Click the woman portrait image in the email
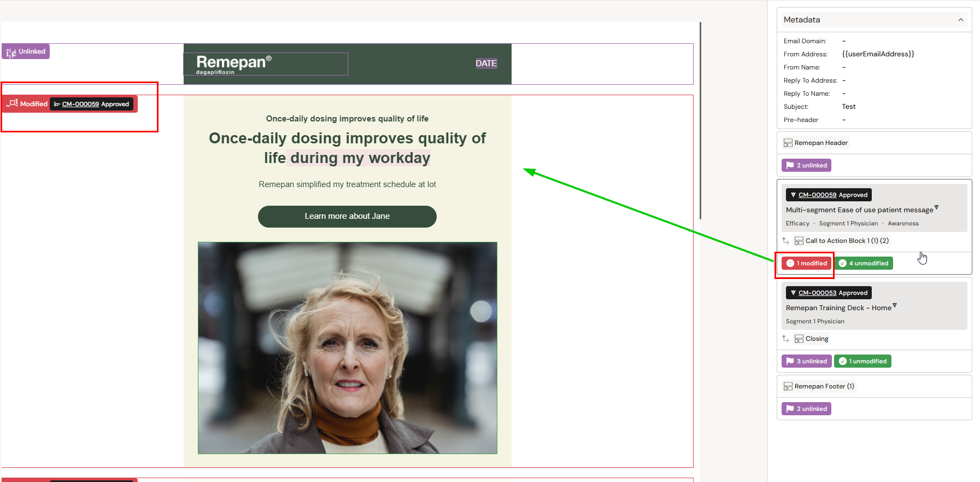This screenshot has width=980, height=482. (x=347, y=347)
